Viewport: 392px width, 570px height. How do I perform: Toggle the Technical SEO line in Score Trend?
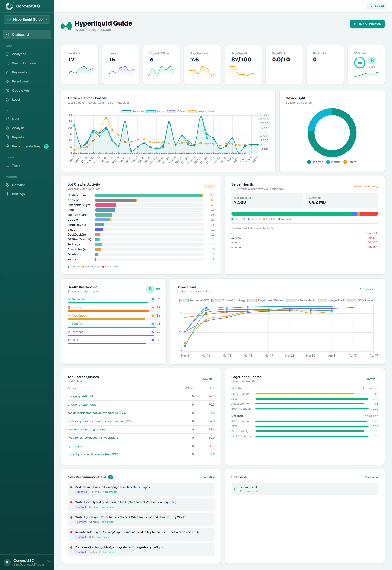[x=194, y=300]
